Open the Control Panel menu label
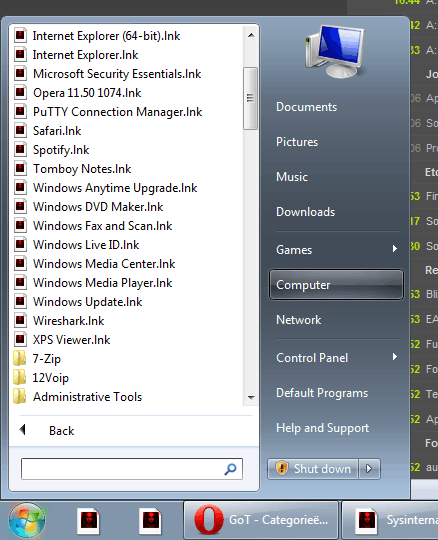The width and height of the screenshot is (438, 540). click(312, 357)
